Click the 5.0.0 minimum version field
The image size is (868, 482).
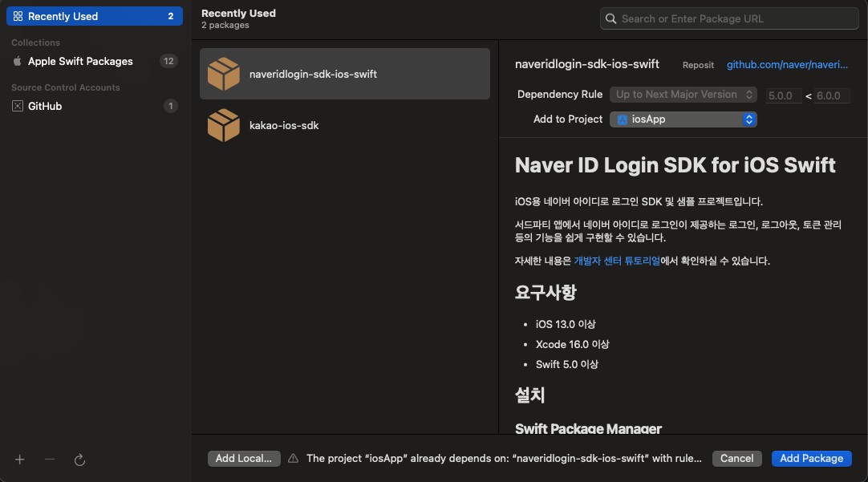point(784,95)
